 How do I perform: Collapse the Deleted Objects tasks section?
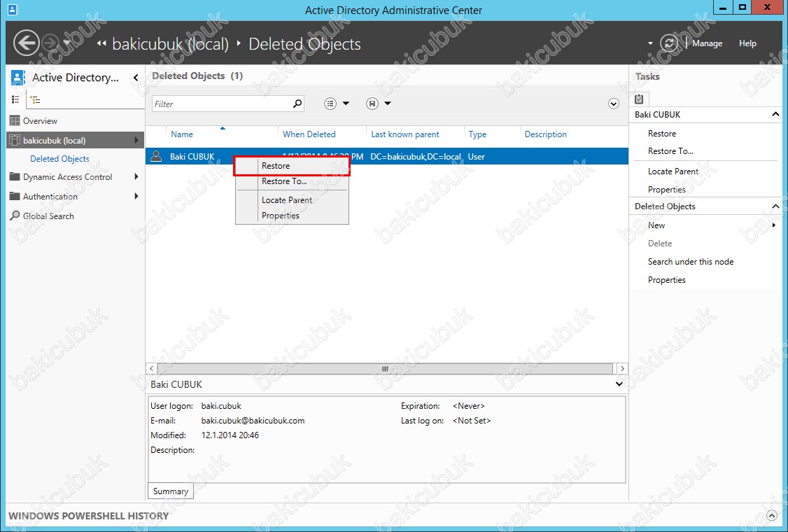coord(775,206)
